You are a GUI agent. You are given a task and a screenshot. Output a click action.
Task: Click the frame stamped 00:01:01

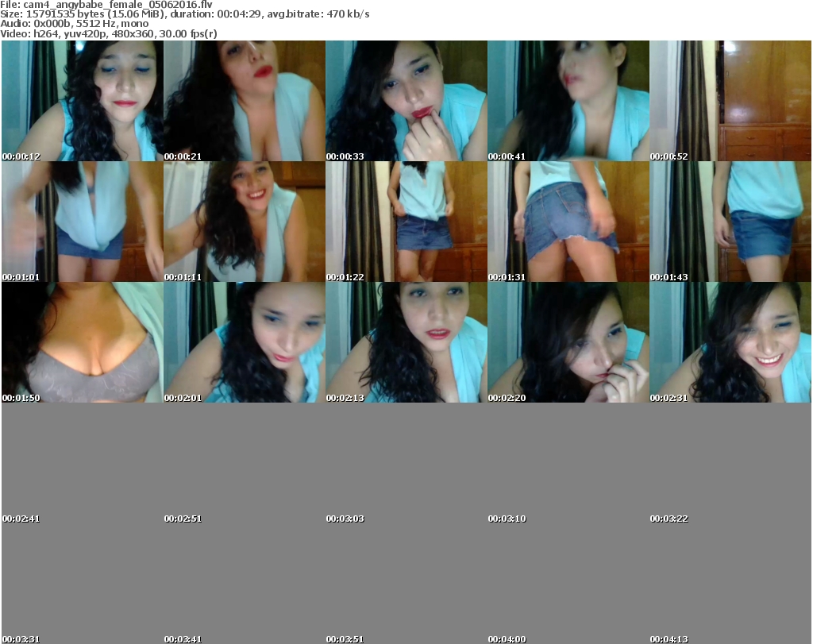83,222
